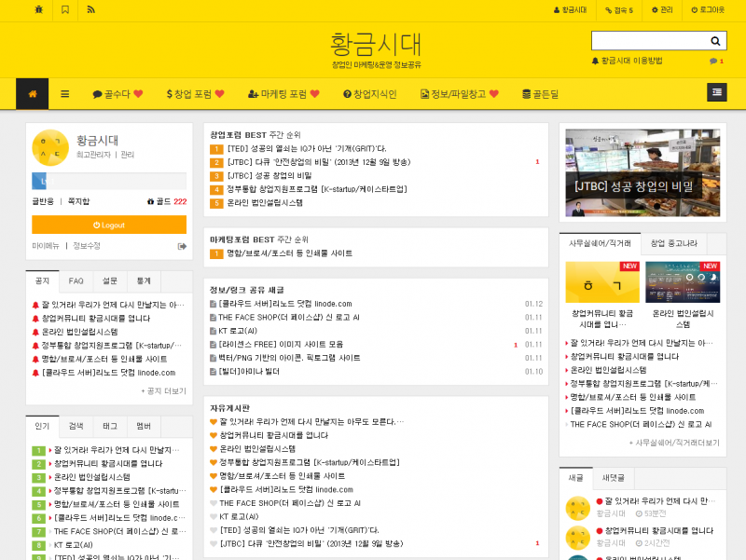Click the orange Logout button
Viewport: 746px width, 560px height.
click(x=109, y=225)
